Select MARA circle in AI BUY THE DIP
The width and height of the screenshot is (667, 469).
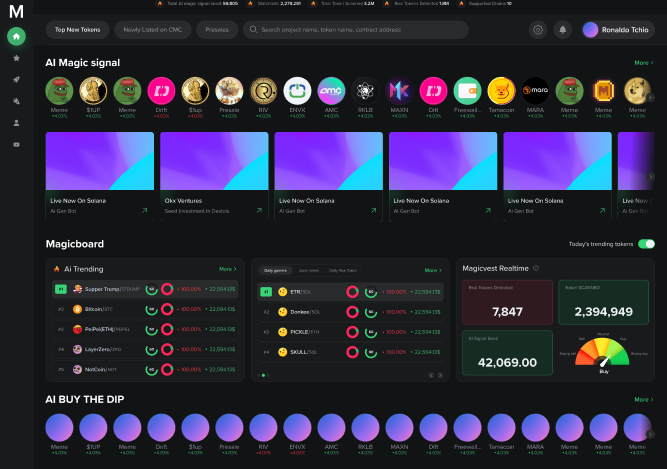pos(536,428)
